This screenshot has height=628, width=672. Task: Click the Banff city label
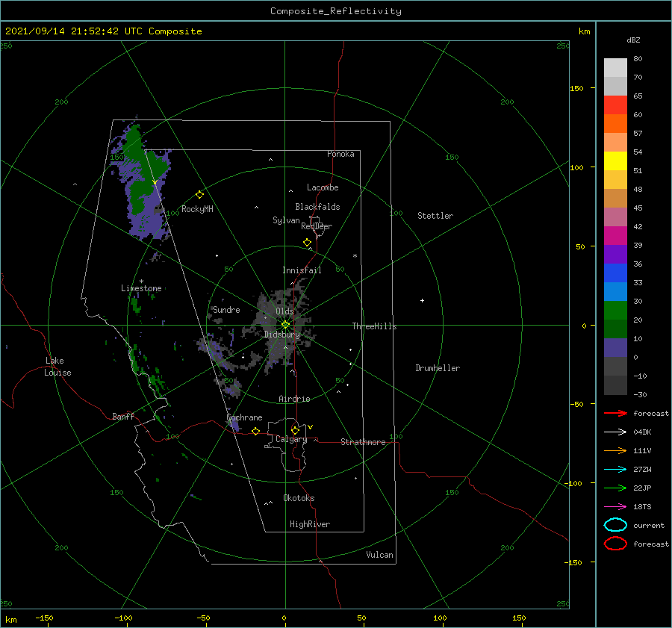click(123, 416)
